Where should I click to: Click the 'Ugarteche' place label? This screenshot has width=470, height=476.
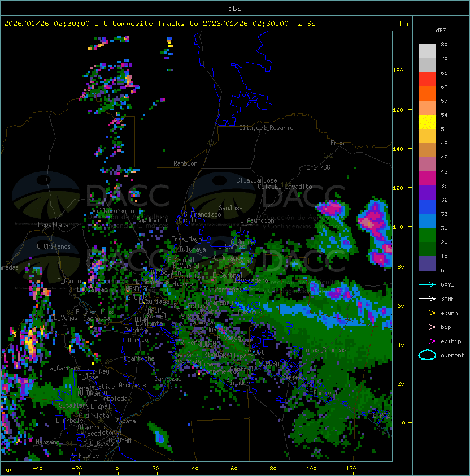tap(140, 358)
